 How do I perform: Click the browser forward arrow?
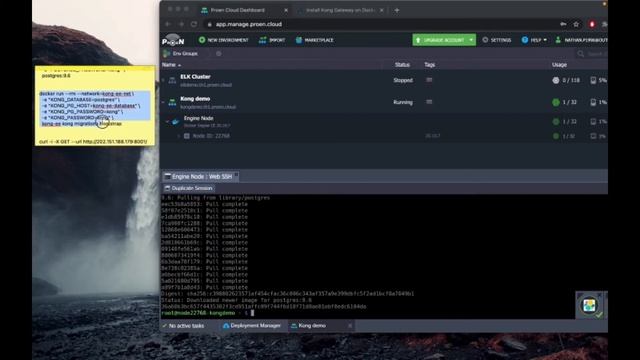click(181, 24)
